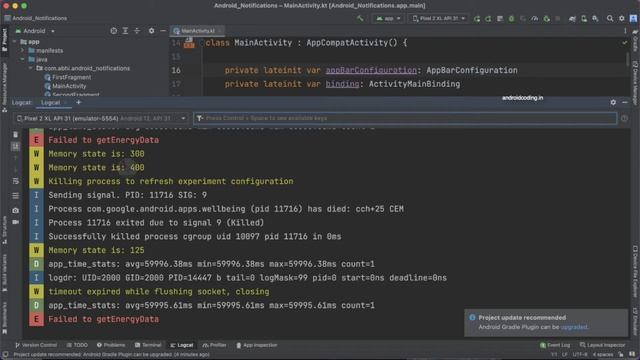Open the Pixel 2 XL API 31 device dropdown in the toolbar
This screenshot has width=640, height=360.
click(439, 18)
